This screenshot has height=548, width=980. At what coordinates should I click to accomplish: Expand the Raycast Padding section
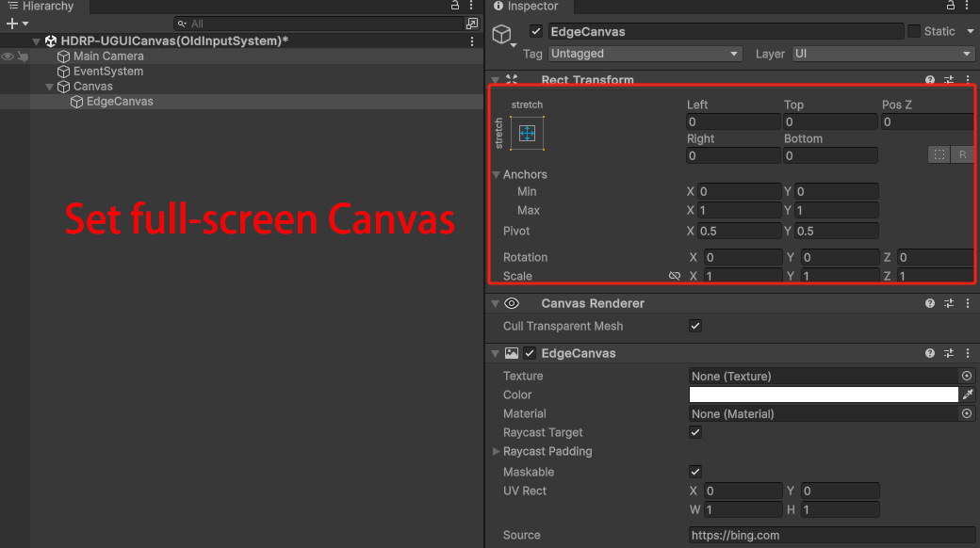click(495, 452)
